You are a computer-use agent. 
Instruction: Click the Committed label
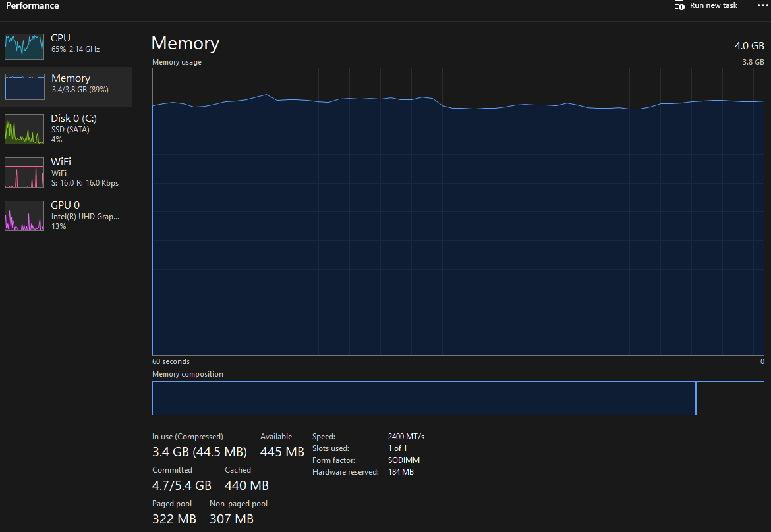(172, 470)
